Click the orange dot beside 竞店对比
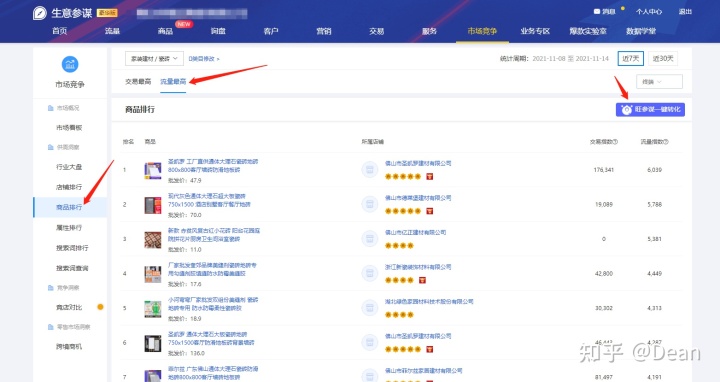Viewport: 720px width, 382px height. click(x=100, y=307)
